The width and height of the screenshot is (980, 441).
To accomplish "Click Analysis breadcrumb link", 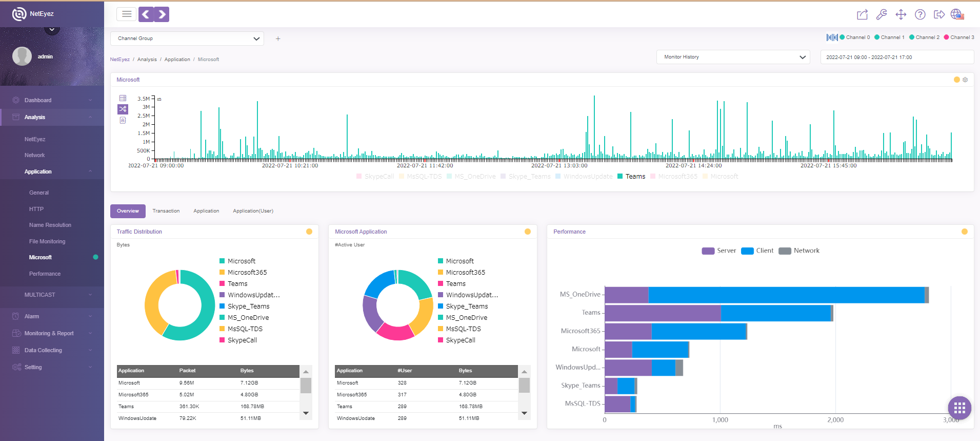I will pyautogui.click(x=147, y=60).
